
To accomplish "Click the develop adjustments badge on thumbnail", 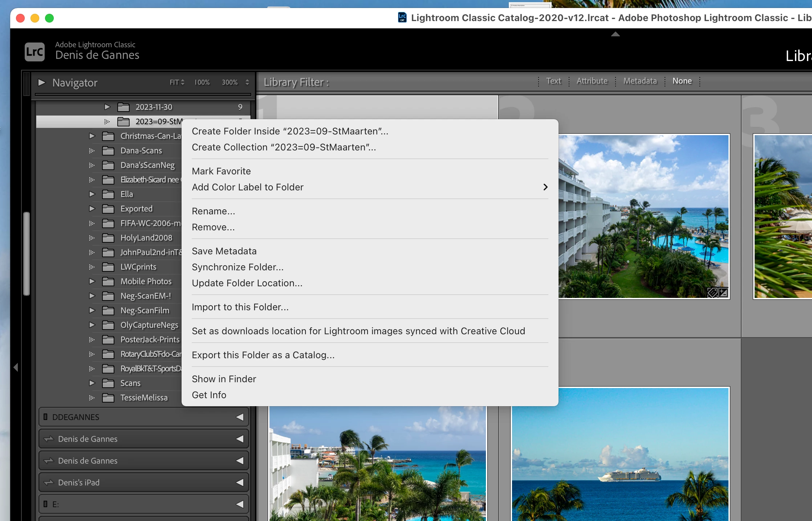I will [x=723, y=292].
